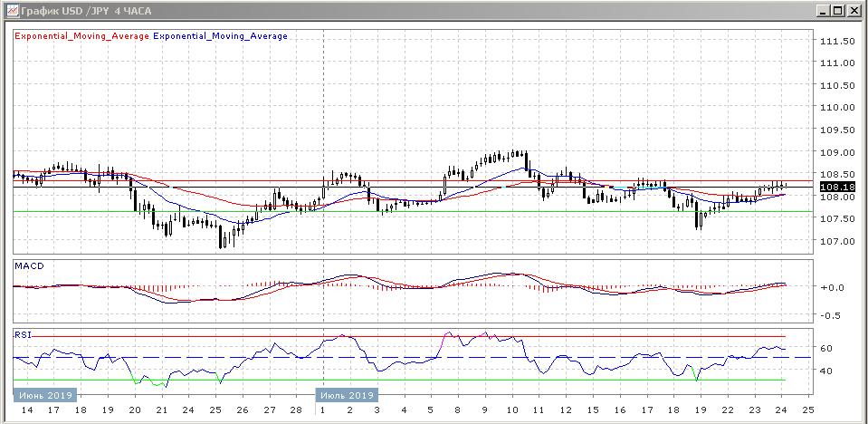
Task: Click the 40 RSI axis label
Action: 826,371
